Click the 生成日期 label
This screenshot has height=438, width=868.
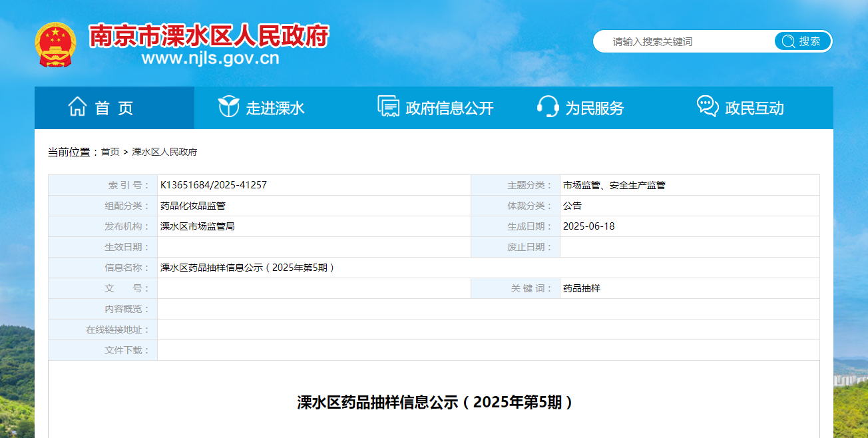pos(530,226)
